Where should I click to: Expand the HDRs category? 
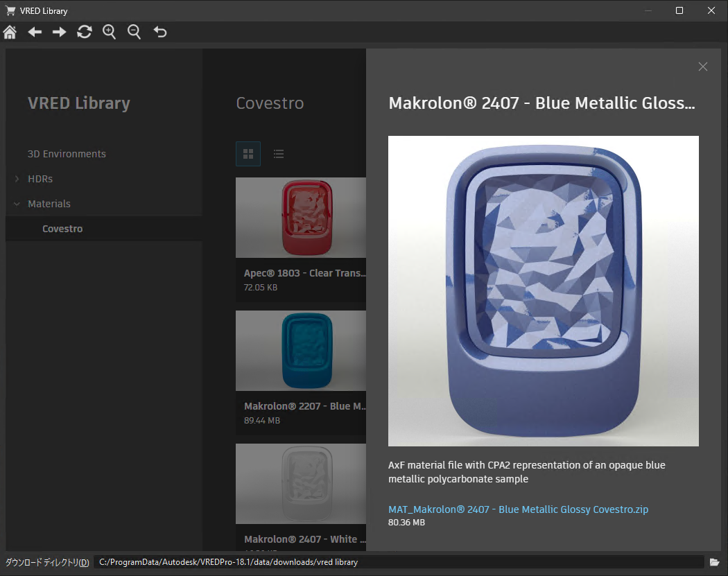click(x=16, y=179)
